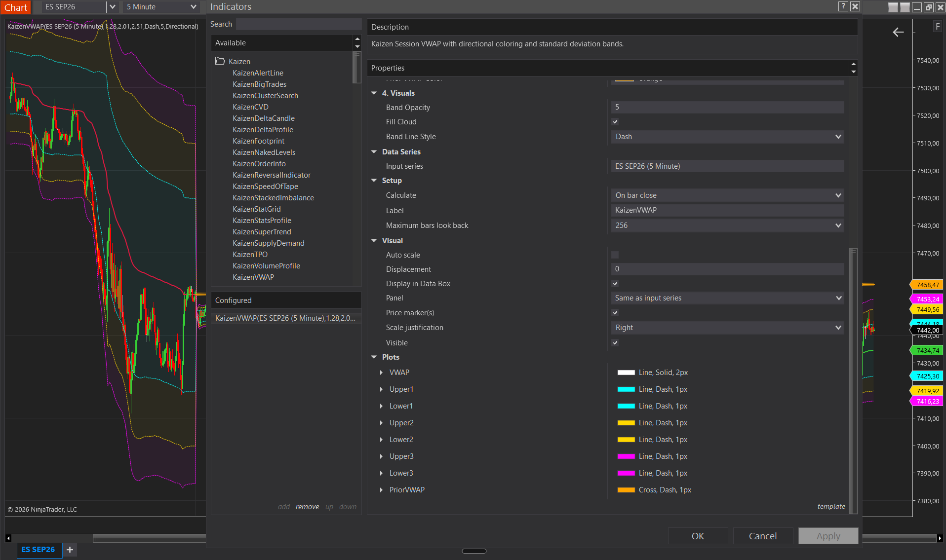
Task: Click the add link under Configured
Action: click(x=284, y=507)
